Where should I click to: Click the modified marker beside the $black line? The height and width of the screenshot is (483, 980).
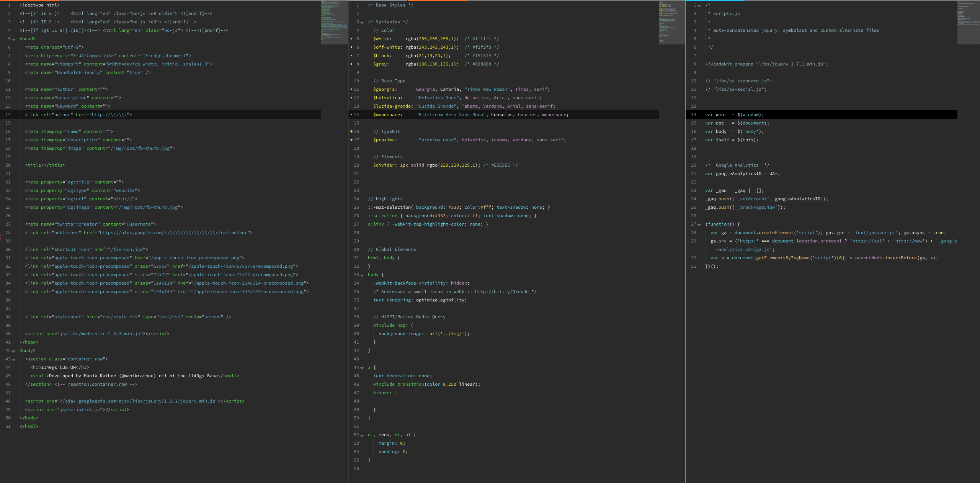pyautogui.click(x=351, y=56)
